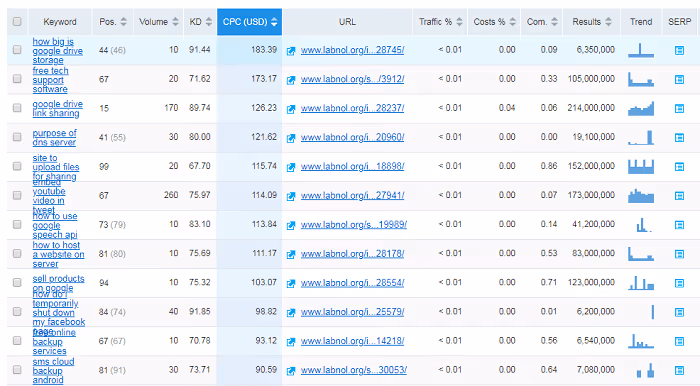700x386 pixels.
Task: Sort table by Traffic % column
Action: click(x=440, y=21)
